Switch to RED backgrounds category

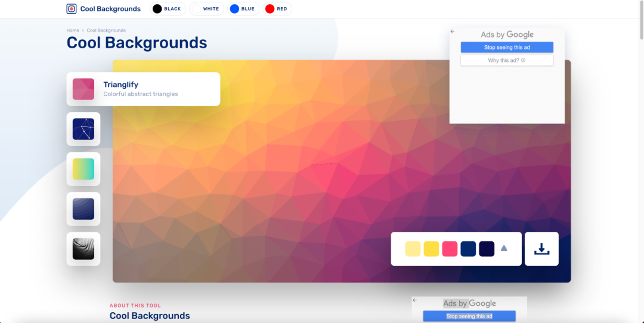277,9
